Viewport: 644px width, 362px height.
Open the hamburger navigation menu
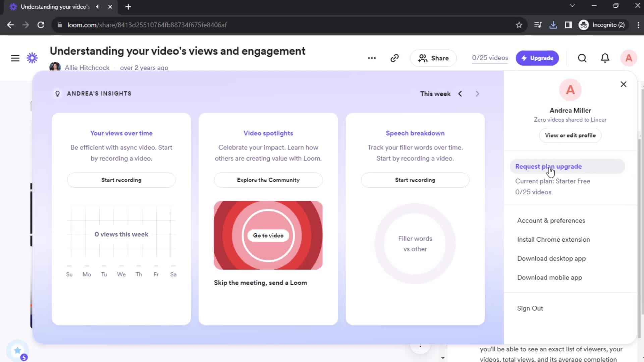[x=15, y=58]
